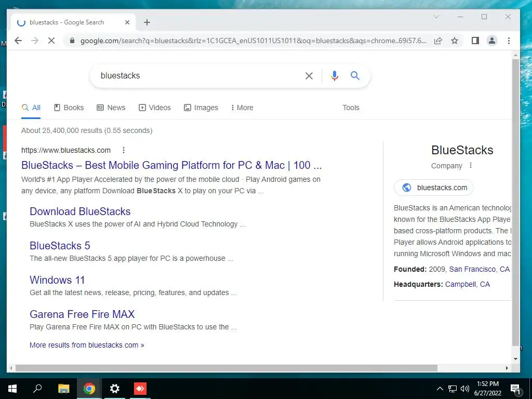Open the red app icon on taskbar
The width and height of the screenshot is (532, 399).
coord(140,389)
